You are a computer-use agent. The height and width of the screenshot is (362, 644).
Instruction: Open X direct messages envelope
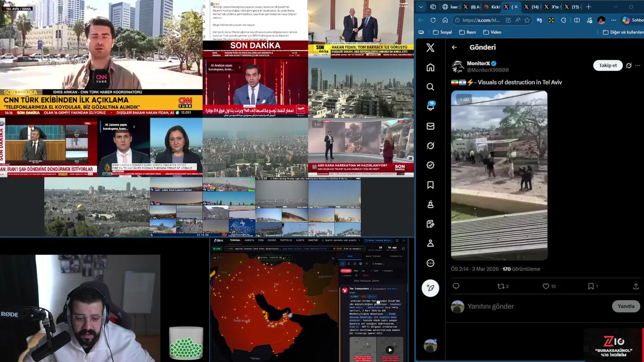[x=430, y=126]
